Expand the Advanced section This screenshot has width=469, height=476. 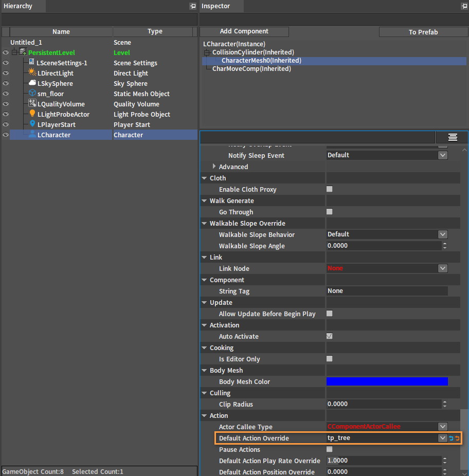214,167
